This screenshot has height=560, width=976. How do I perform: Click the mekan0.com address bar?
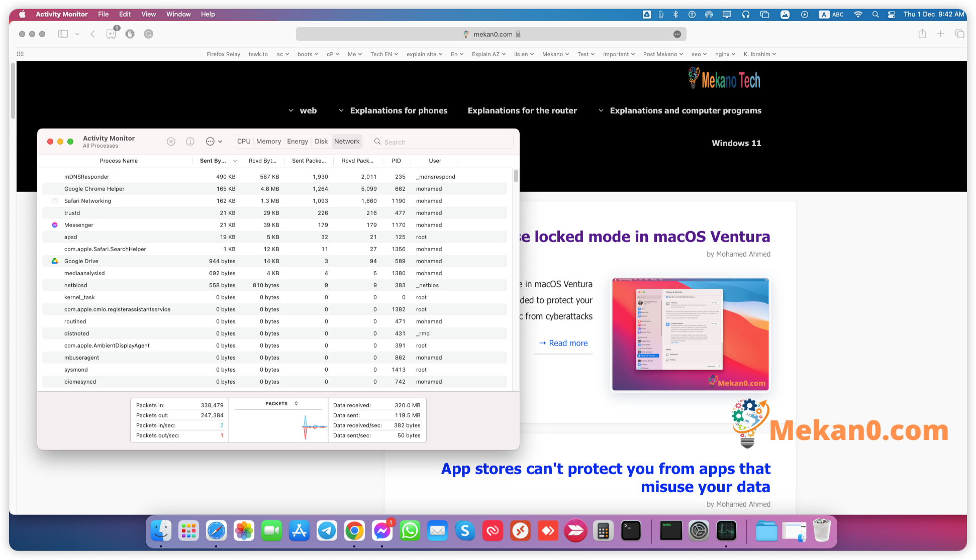coord(491,34)
